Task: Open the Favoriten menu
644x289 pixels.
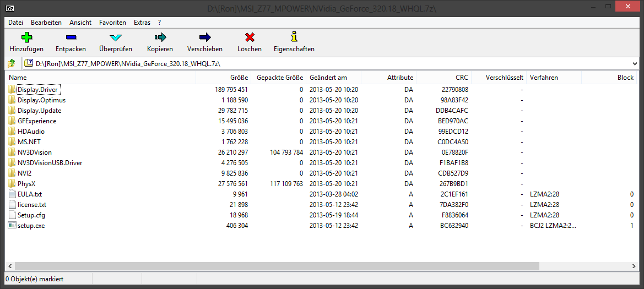Action: (x=112, y=23)
